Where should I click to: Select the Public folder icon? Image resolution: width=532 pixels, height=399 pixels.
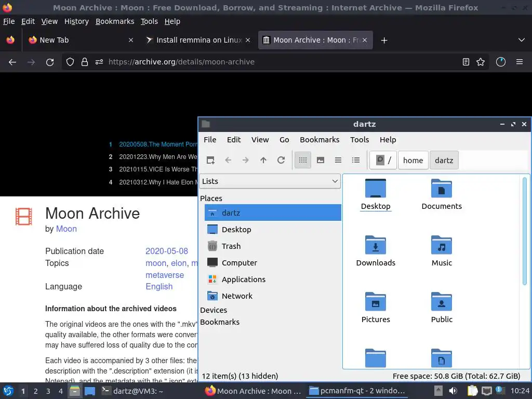[x=442, y=308]
